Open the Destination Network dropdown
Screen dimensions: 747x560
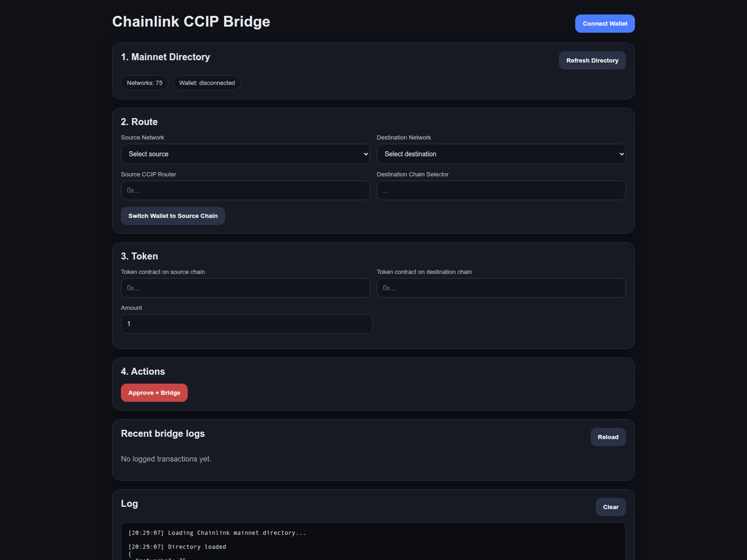(x=501, y=154)
